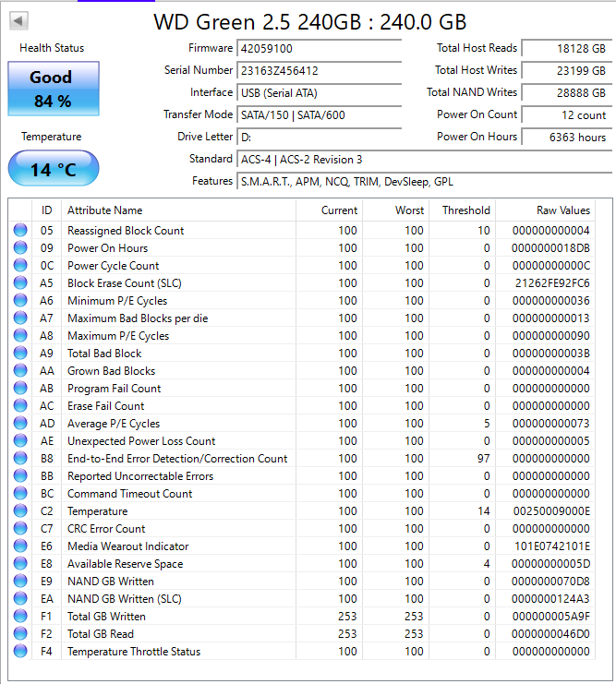Click blue orb next to Unexpected Power Loss Count

[x=20, y=440]
